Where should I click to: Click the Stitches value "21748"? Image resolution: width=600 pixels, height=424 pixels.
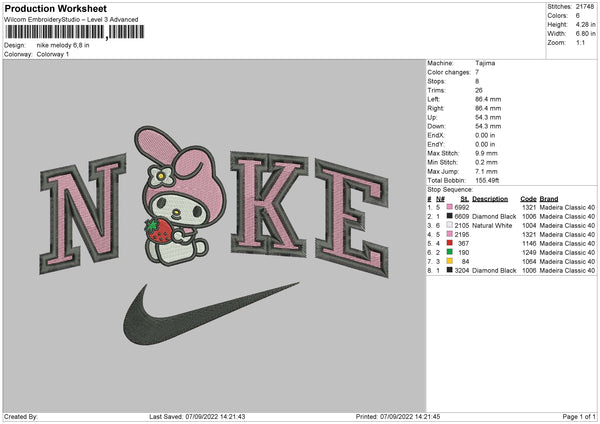point(585,7)
